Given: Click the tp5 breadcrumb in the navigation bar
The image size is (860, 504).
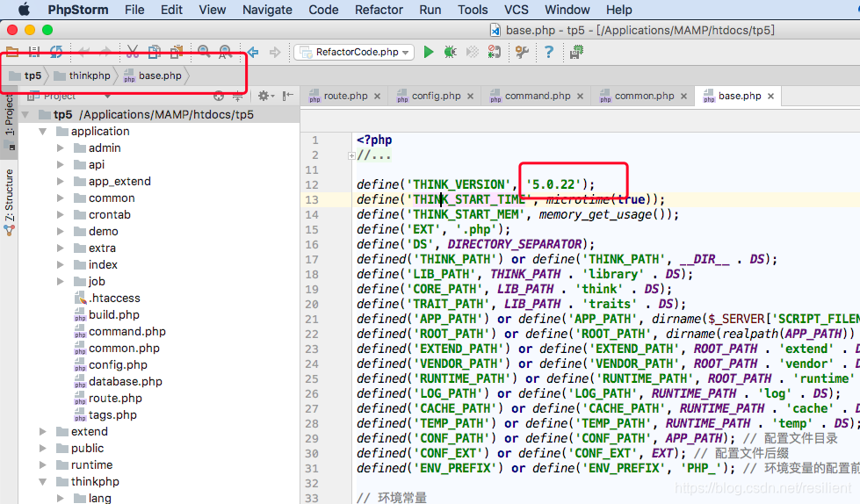Looking at the screenshot, I should point(25,76).
